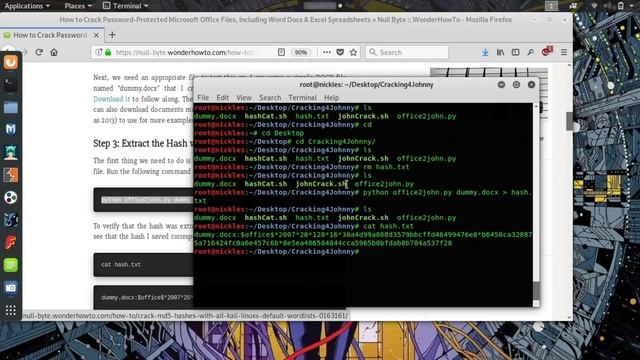The image size is (640, 360).
Task: Open Places menu in top panel
Action: [78, 6]
